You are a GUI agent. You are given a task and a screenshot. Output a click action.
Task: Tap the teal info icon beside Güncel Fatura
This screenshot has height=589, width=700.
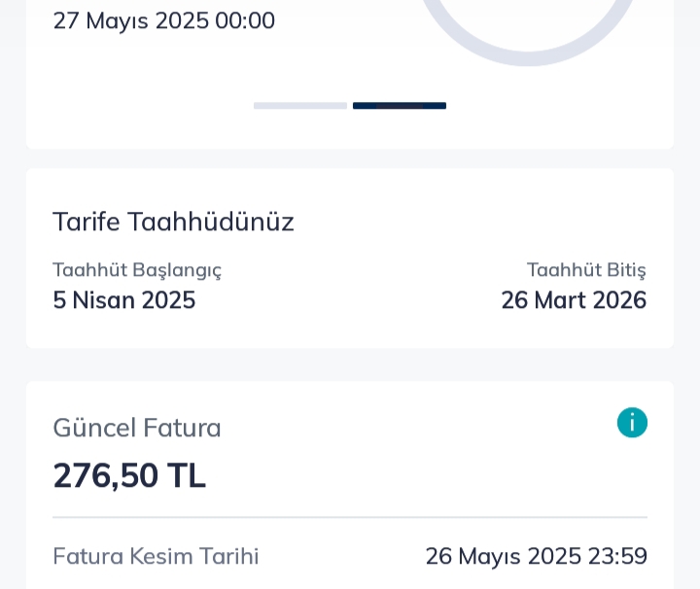(632, 423)
